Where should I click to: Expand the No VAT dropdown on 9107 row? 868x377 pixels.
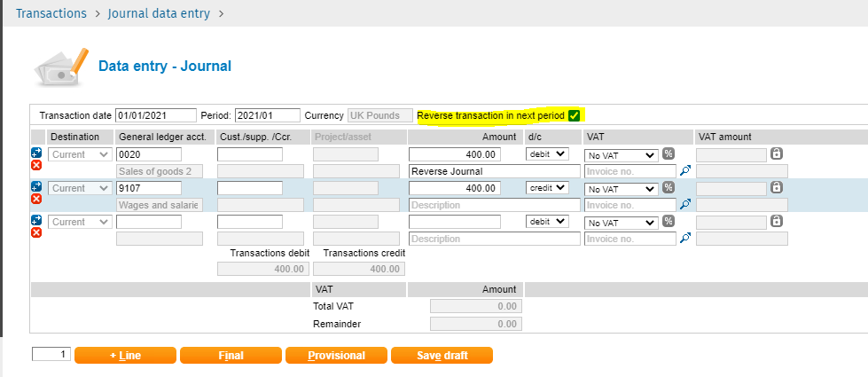click(622, 188)
